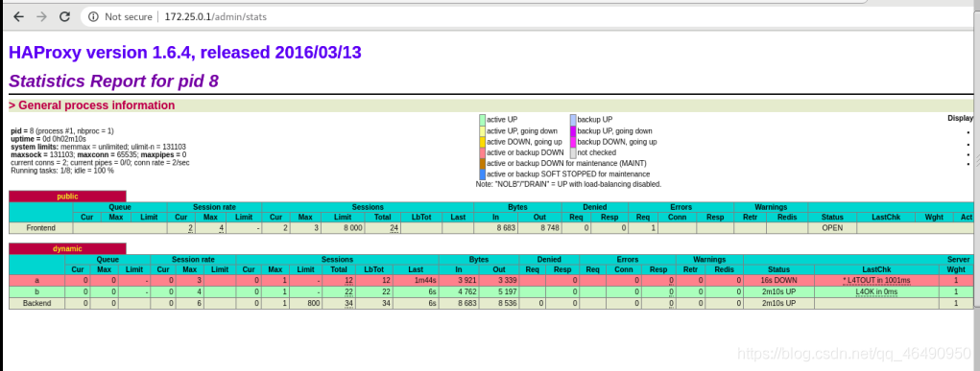Click the 'L4OK in 0ms' check result

coord(876,291)
